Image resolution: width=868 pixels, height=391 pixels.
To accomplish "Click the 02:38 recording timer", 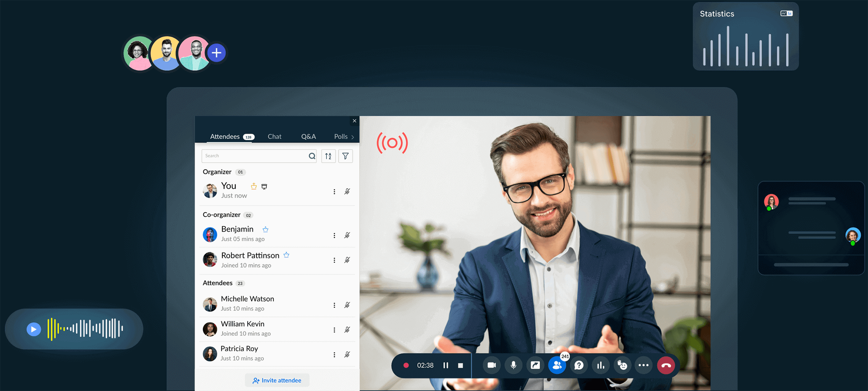I will point(425,365).
